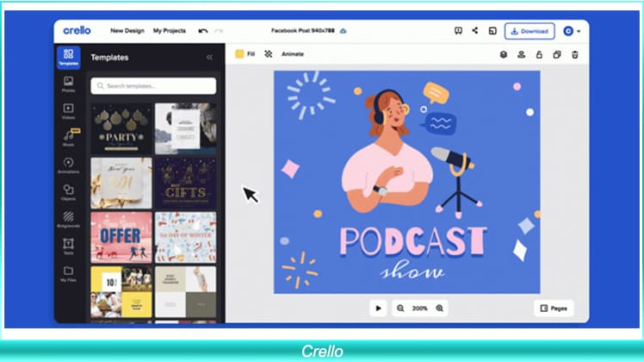This screenshot has height=362, width=644.
Task: Select the Day of Winter template
Action: [186, 237]
